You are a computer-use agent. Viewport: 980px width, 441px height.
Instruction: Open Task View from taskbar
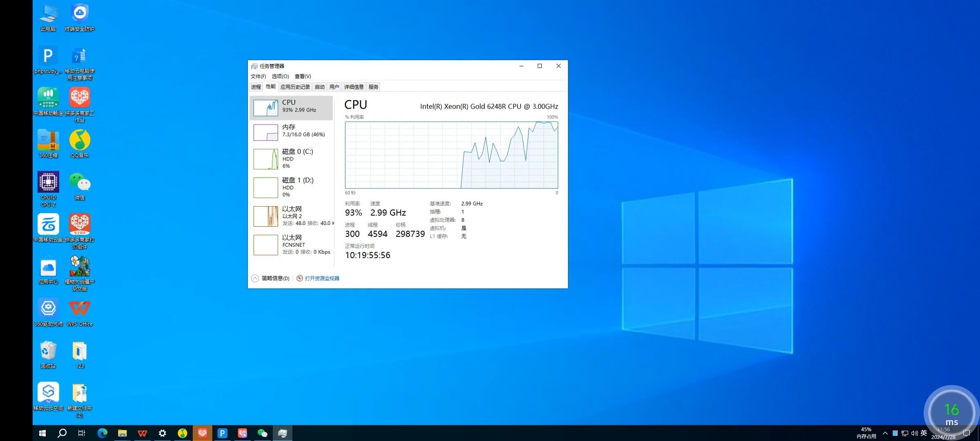[x=82, y=433]
